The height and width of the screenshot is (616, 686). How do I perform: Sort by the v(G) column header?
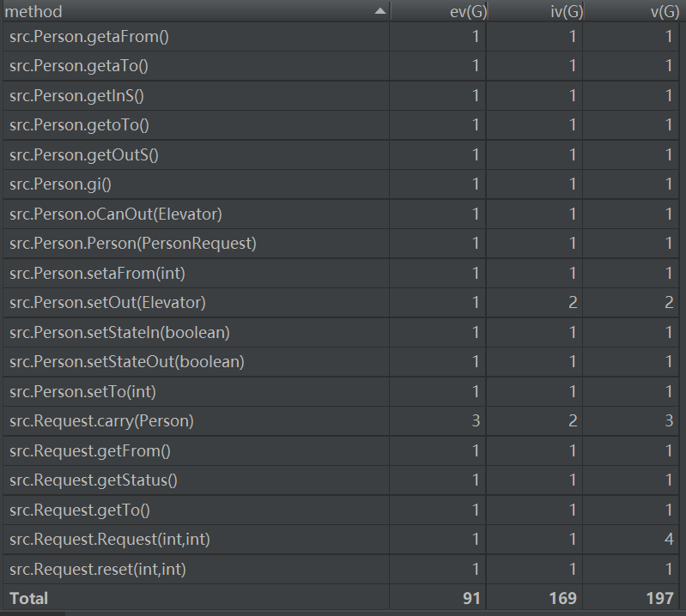(632, 11)
